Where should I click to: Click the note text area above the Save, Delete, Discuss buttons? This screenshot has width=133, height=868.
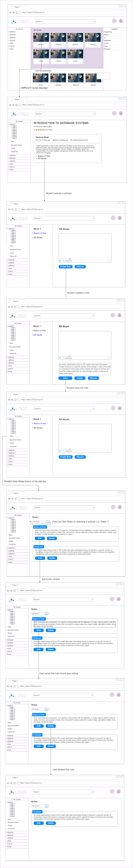click(85, 369)
